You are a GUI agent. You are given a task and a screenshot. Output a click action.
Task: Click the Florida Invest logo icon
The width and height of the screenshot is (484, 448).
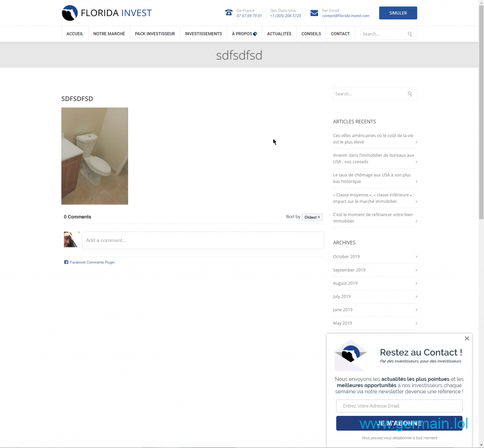click(x=69, y=13)
